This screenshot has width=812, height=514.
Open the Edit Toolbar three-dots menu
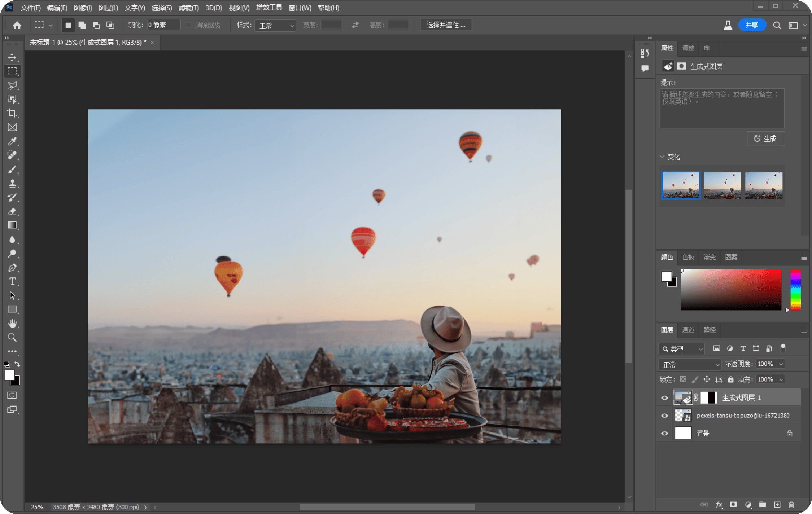pos(12,351)
